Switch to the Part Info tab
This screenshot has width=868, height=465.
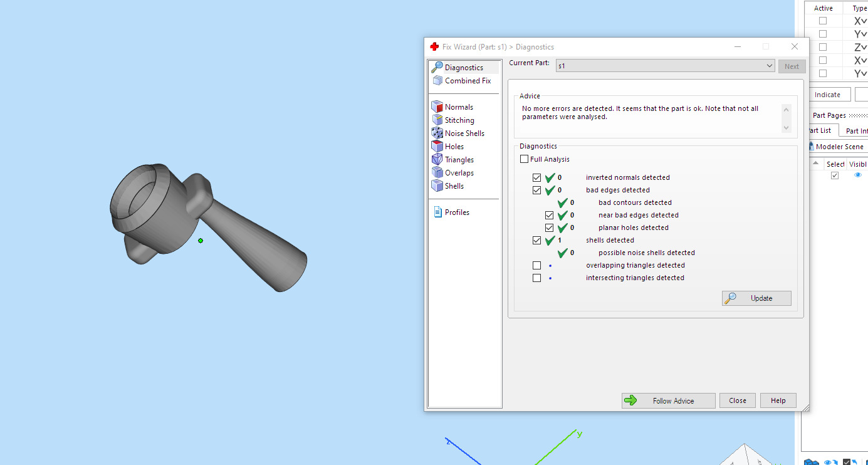coord(855,131)
